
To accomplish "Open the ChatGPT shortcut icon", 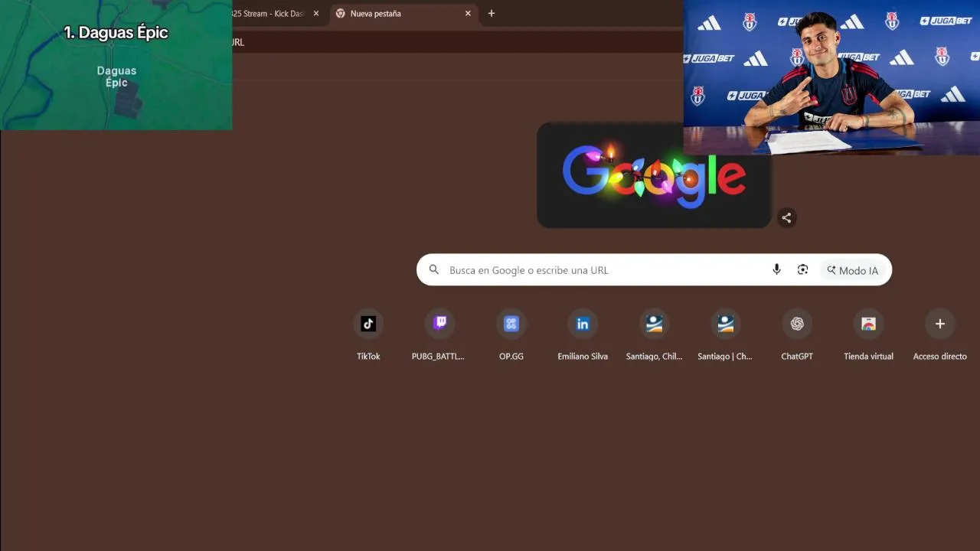I will pyautogui.click(x=797, y=324).
